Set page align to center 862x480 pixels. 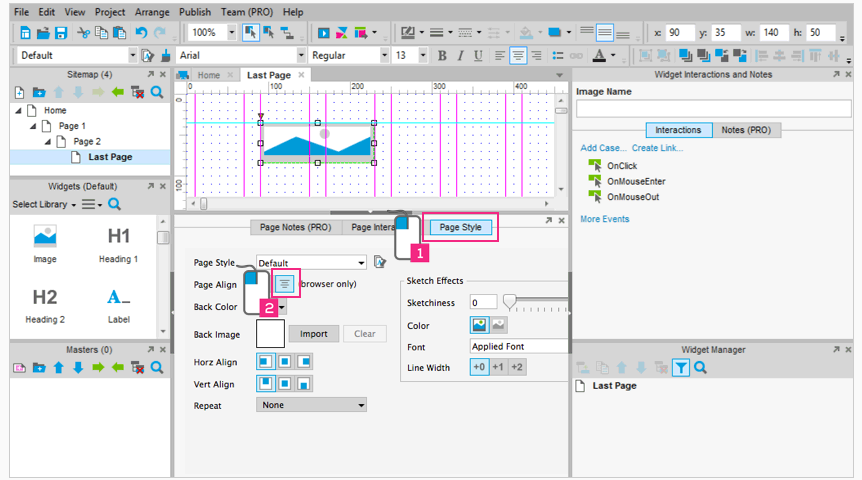284,285
